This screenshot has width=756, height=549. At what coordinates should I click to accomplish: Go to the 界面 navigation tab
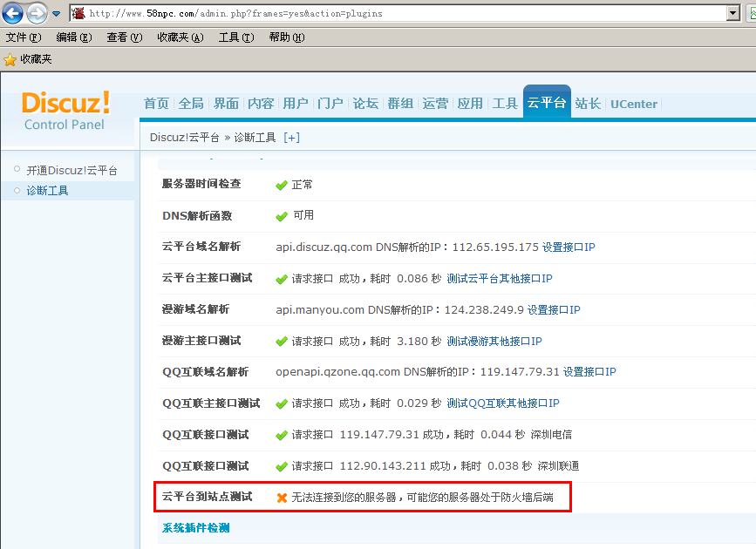point(226,104)
